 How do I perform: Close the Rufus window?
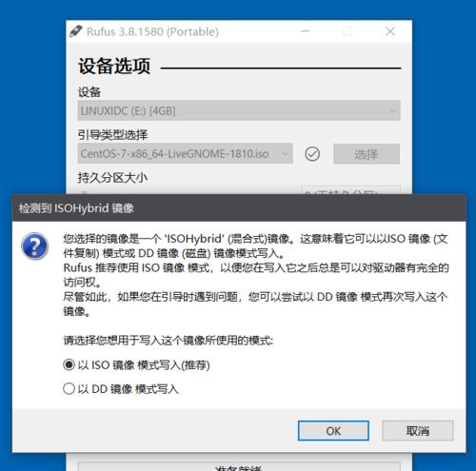click(390, 31)
